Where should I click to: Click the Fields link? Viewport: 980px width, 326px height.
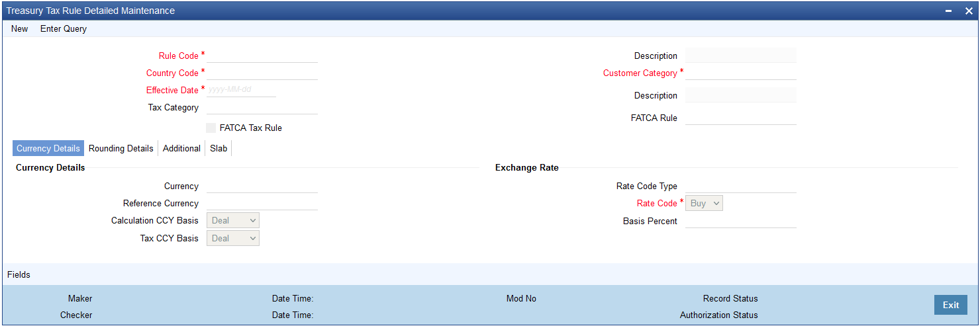coord(19,274)
